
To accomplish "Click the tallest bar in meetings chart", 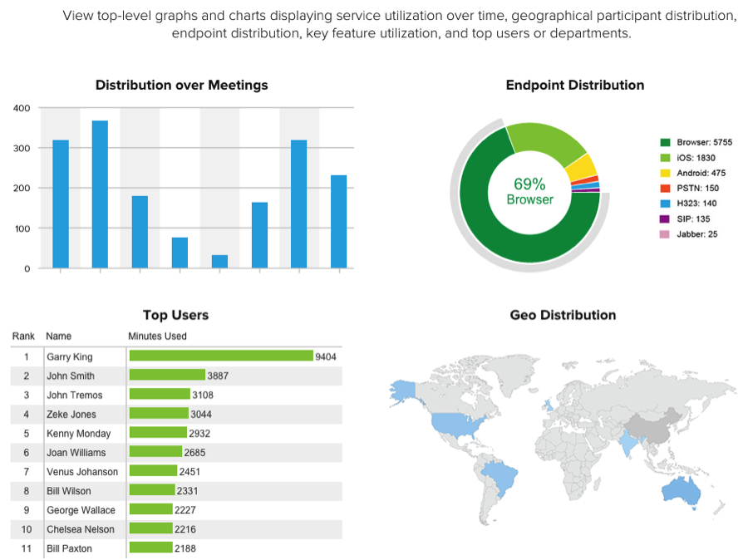I will [100, 194].
